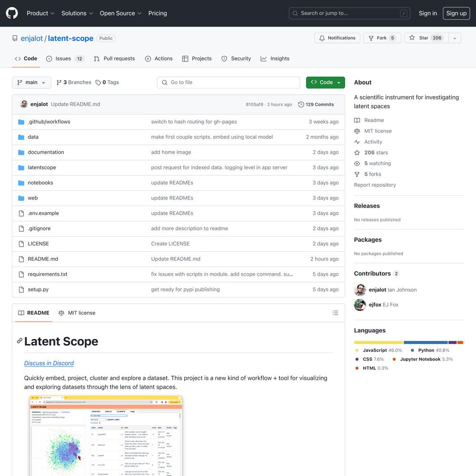Open requirements.txt file

pos(47,274)
